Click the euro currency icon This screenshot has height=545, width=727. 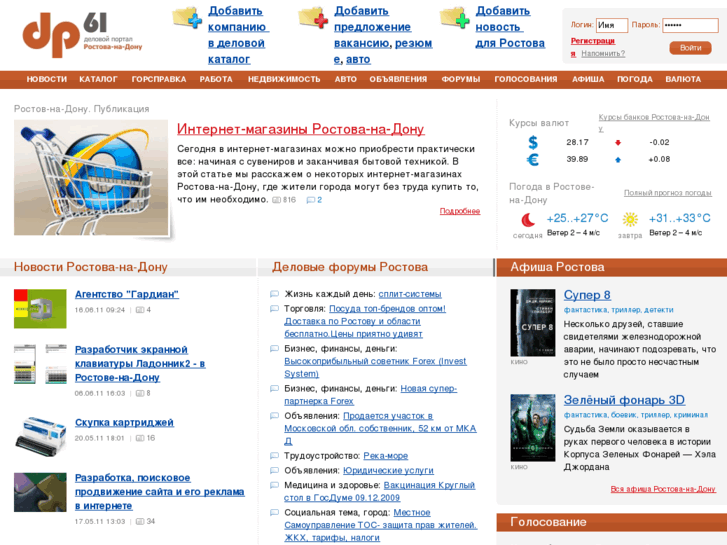coord(533,159)
